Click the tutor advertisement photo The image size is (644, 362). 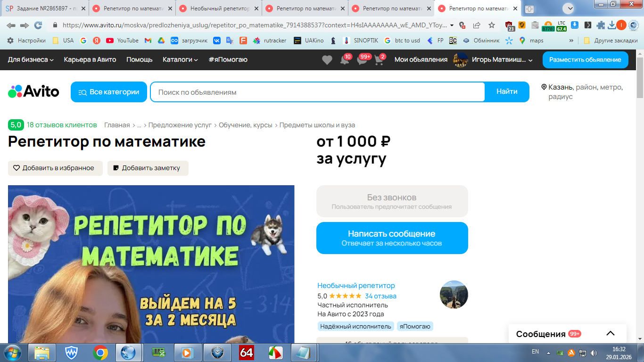click(151, 264)
